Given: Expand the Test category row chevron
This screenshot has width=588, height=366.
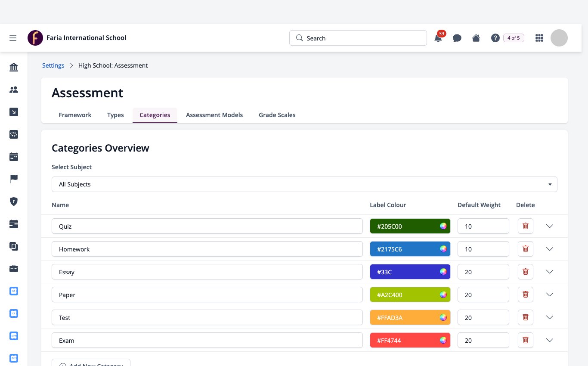Looking at the screenshot, I should click(549, 317).
